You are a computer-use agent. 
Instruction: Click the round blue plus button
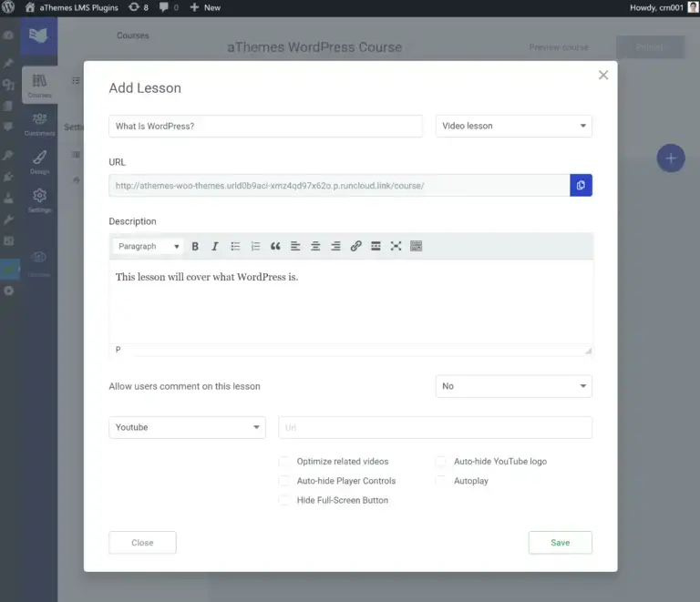tap(671, 158)
